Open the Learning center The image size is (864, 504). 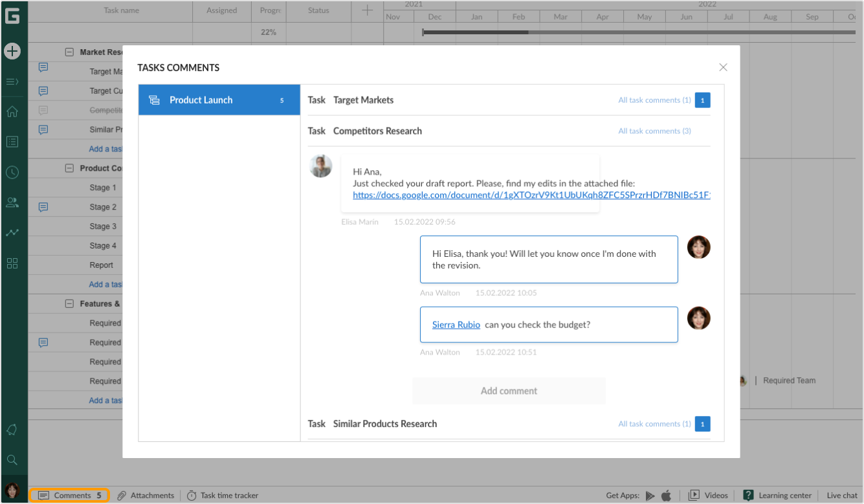click(777, 496)
